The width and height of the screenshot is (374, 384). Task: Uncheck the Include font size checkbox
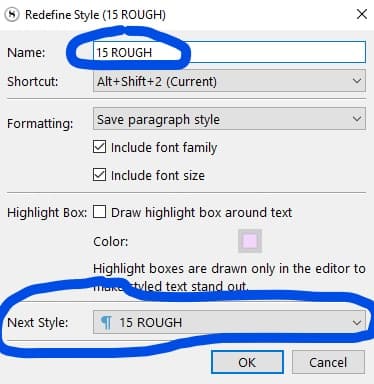tap(99, 175)
